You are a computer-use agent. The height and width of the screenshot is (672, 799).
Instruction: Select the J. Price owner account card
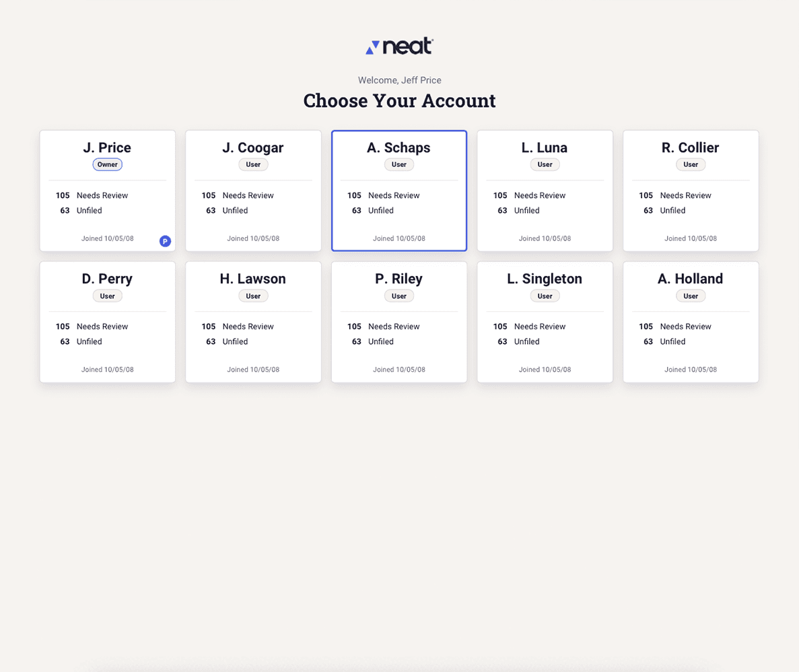pos(108,191)
